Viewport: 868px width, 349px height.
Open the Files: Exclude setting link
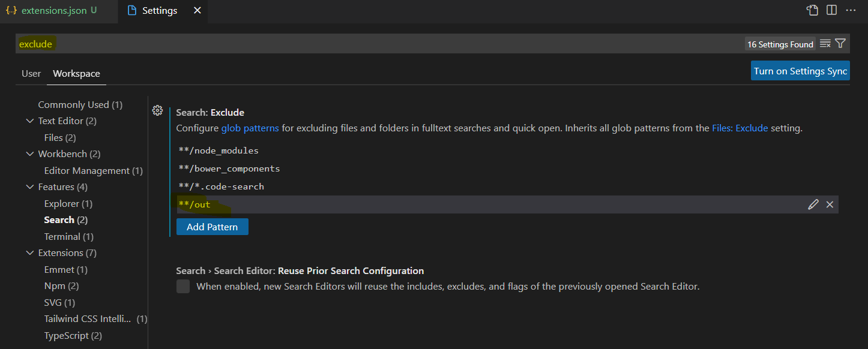click(740, 128)
